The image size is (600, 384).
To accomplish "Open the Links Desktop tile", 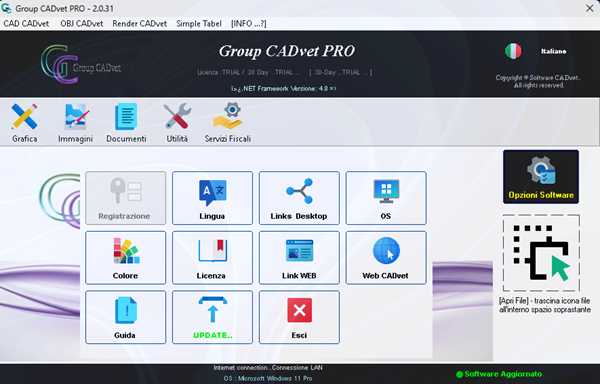I will click(299, 198).
